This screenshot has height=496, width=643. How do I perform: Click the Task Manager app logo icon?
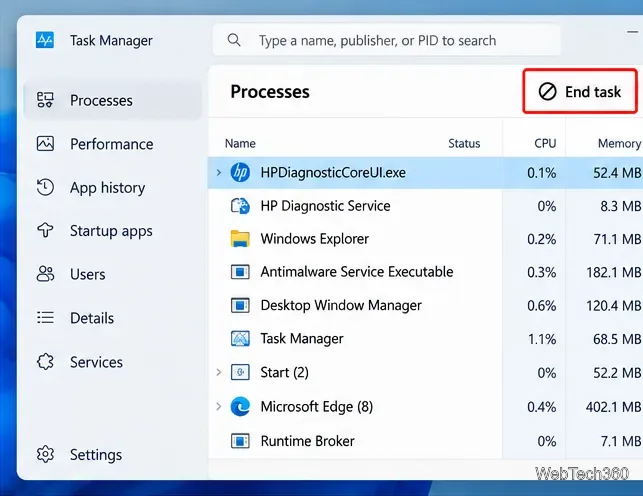click(x=45, y=40)
